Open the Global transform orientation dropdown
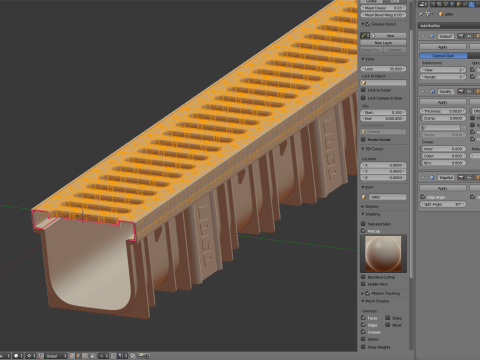Viewport: 480px width, 360px height. click(56, 356)
